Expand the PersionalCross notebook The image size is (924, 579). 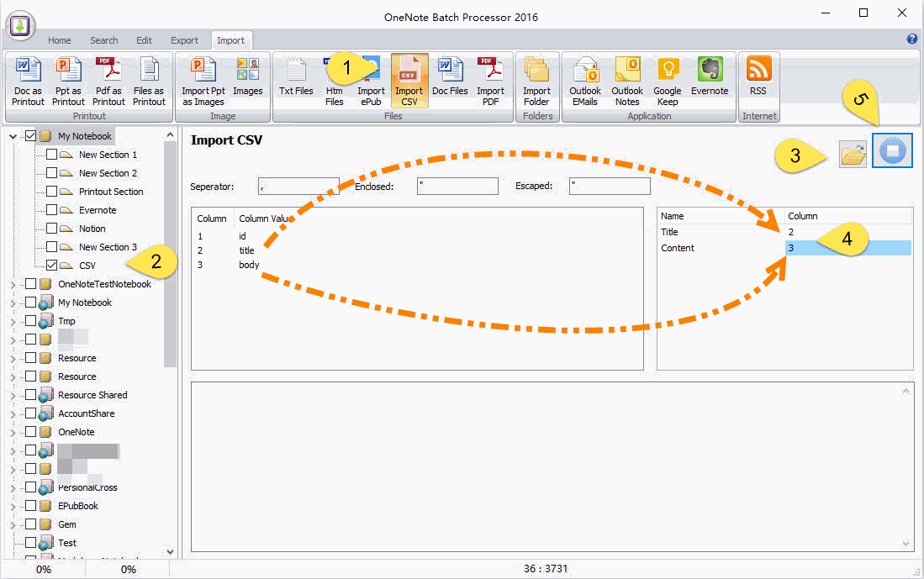[13, 487]
